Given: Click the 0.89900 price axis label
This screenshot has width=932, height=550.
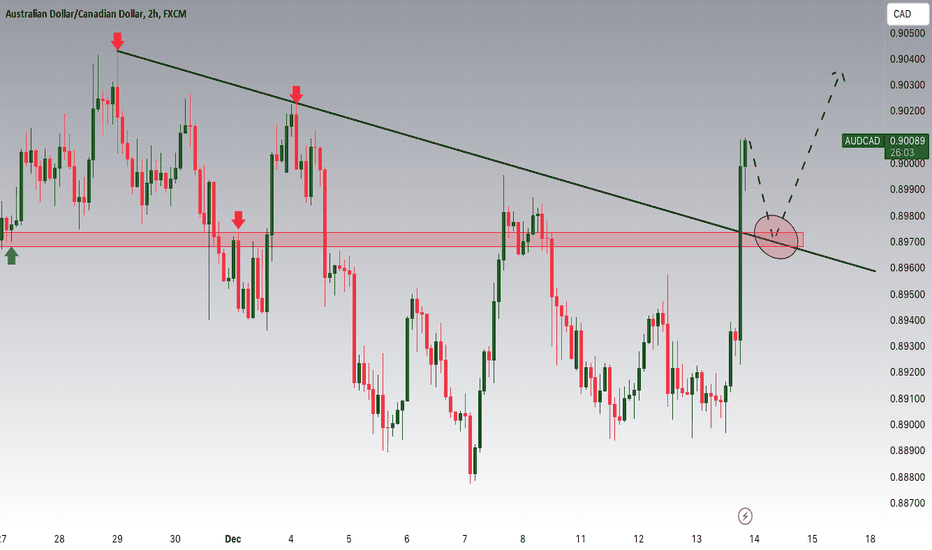Looking at the screenshot, I should pos(907,190).
